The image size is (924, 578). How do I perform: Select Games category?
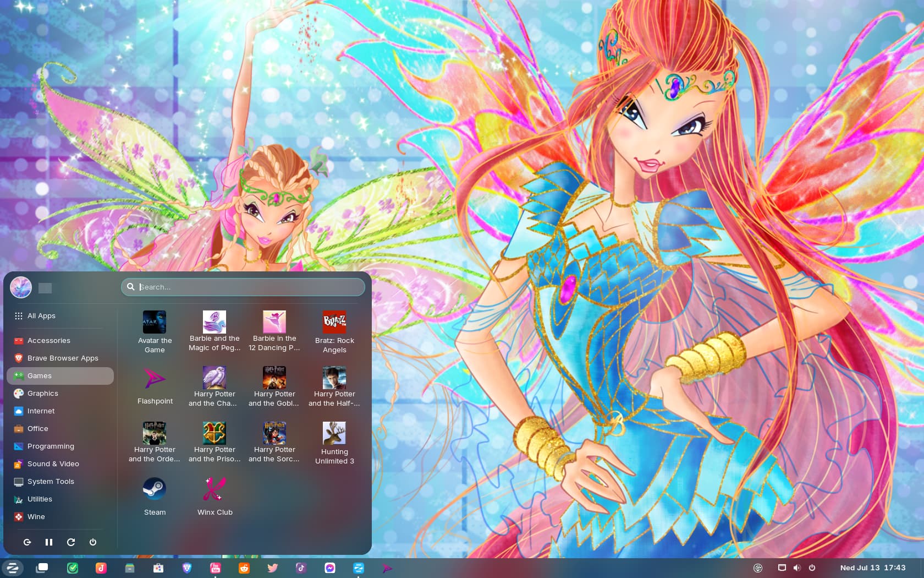[61, 376]
